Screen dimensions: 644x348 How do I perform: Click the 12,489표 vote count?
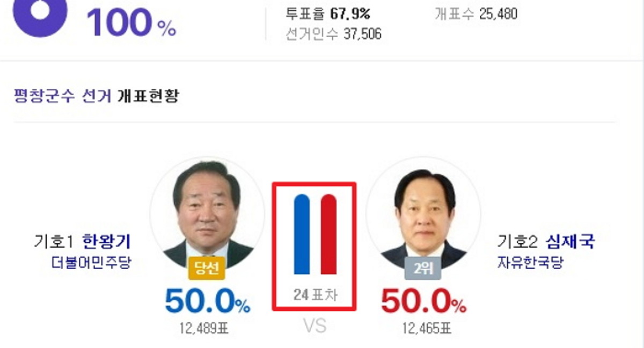pos(204,328)
